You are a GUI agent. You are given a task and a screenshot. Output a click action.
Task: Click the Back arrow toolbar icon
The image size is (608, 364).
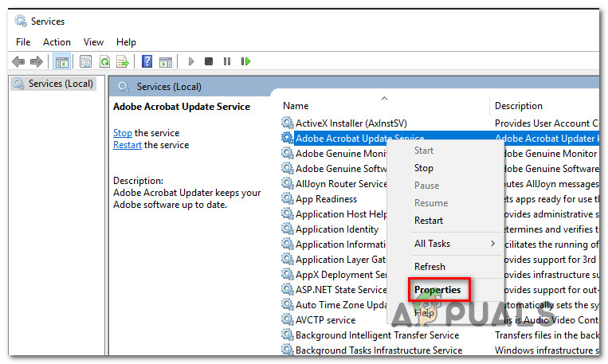[x=18, y=61]
